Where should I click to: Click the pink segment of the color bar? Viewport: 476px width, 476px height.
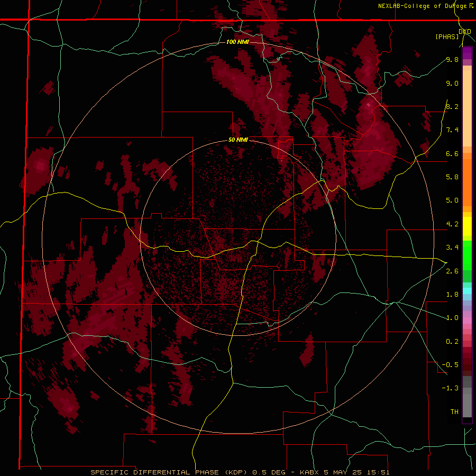click(467, 321)
